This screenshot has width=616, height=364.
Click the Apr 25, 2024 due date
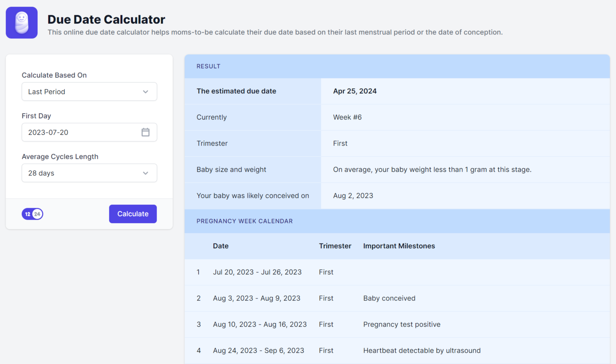pyautogui.click(x=355, y=91)
